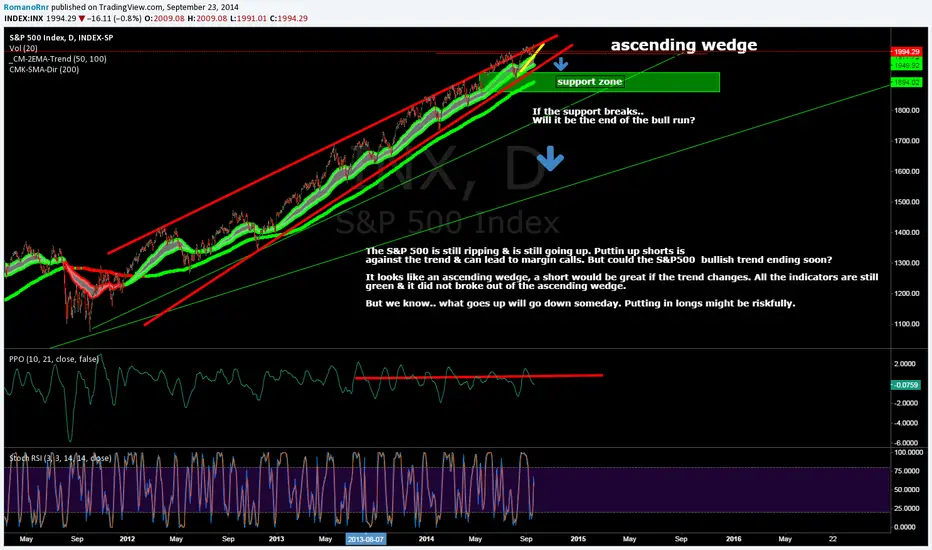The width and height of the screenshot is (932, 550).
Task: Click the C:1994.29 close value
Action: 289,18
